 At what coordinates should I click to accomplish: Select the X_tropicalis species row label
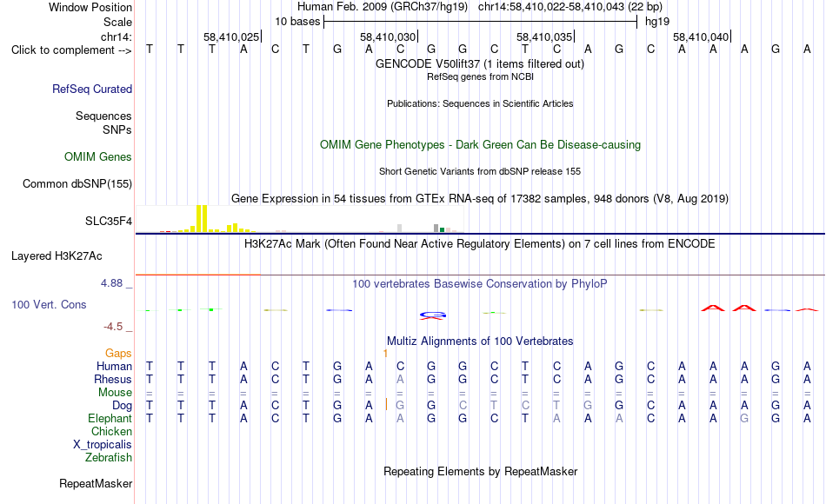(x=103, y=445)
